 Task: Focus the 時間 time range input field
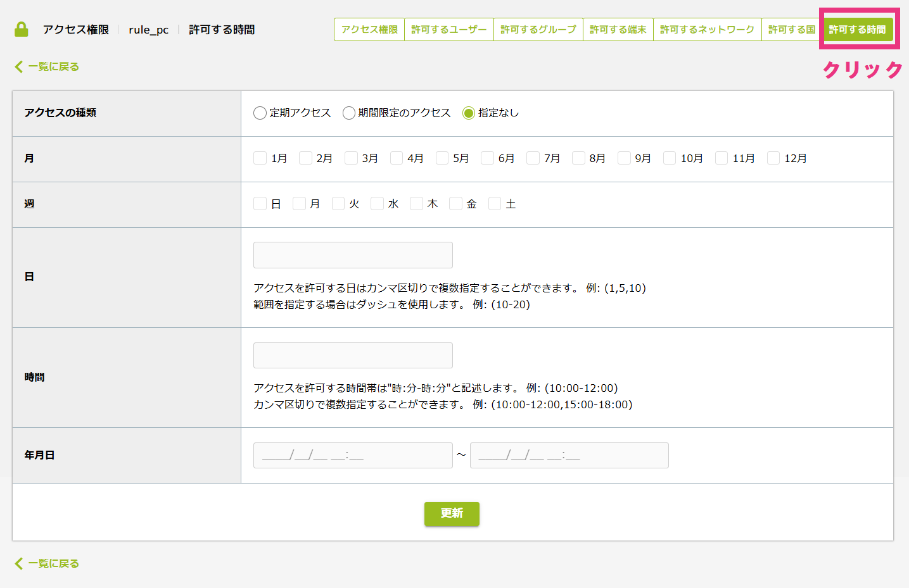353,355
